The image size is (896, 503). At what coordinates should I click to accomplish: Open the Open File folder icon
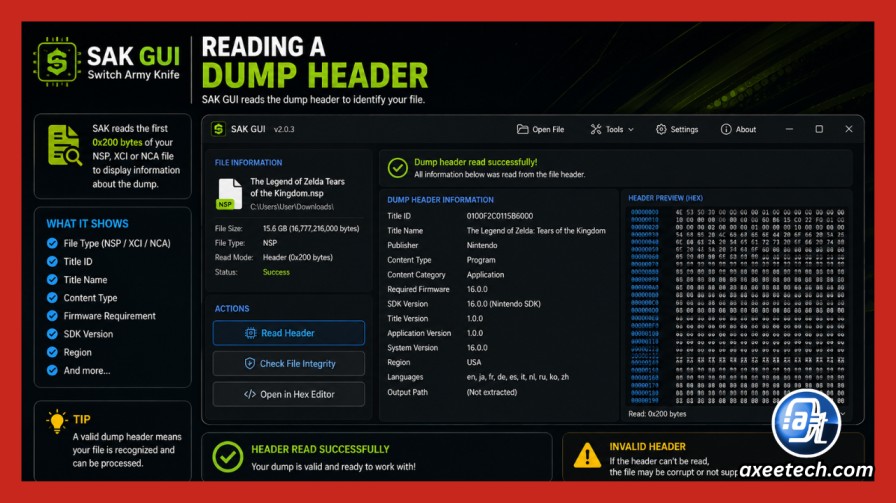[522, 129]
